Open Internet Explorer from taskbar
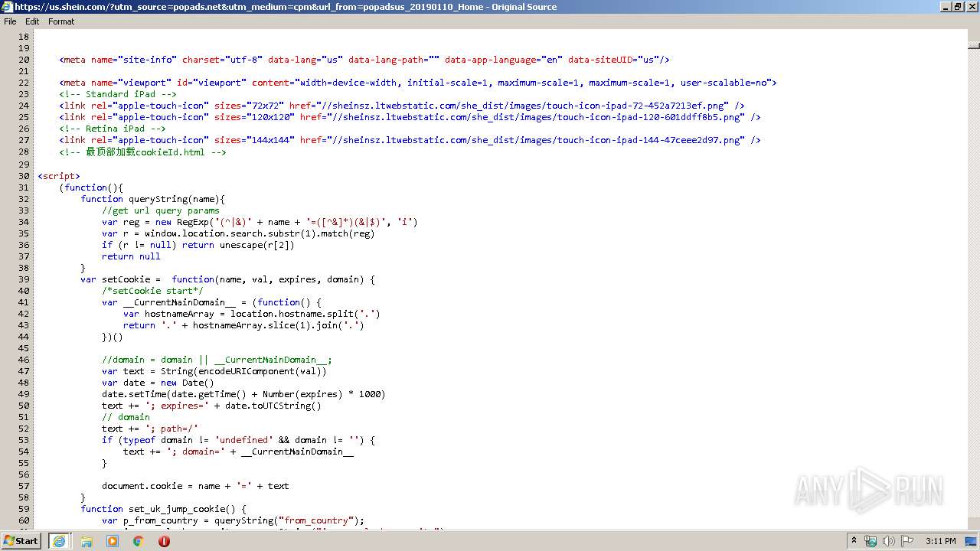Viewport: 980px width, 551px height. (59, 540)
